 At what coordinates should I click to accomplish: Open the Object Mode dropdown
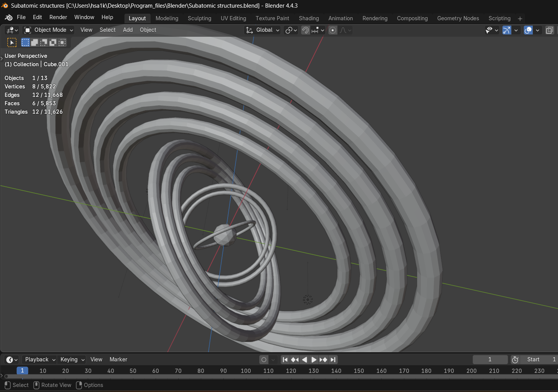[48, 30]
